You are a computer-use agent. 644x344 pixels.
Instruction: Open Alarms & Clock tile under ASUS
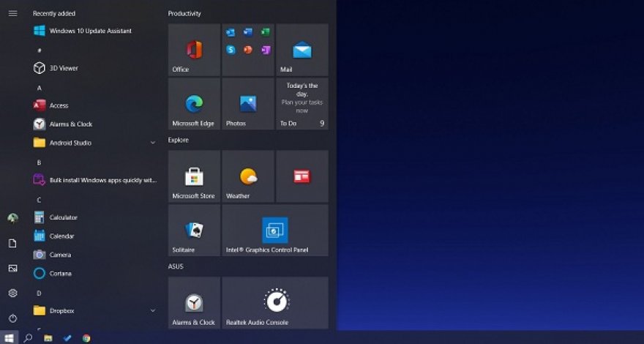tap(194, 303)
